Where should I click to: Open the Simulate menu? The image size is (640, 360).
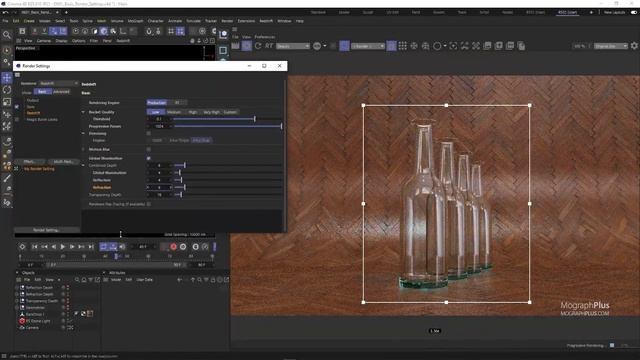click(x=193, y=21)
